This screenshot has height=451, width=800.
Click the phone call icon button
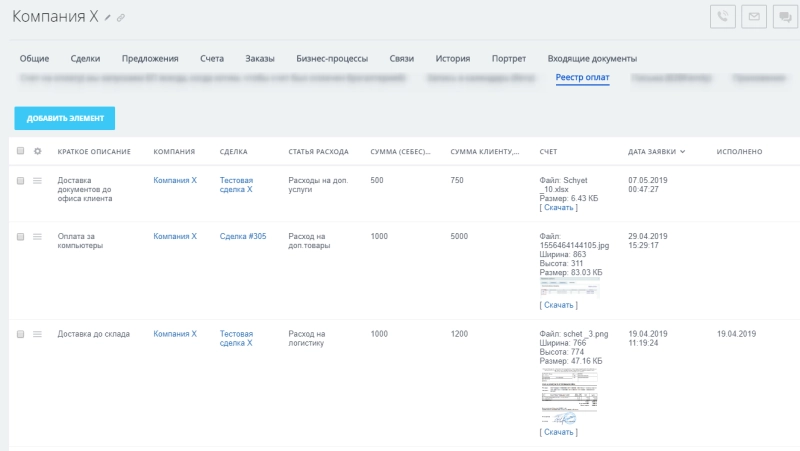723,17
